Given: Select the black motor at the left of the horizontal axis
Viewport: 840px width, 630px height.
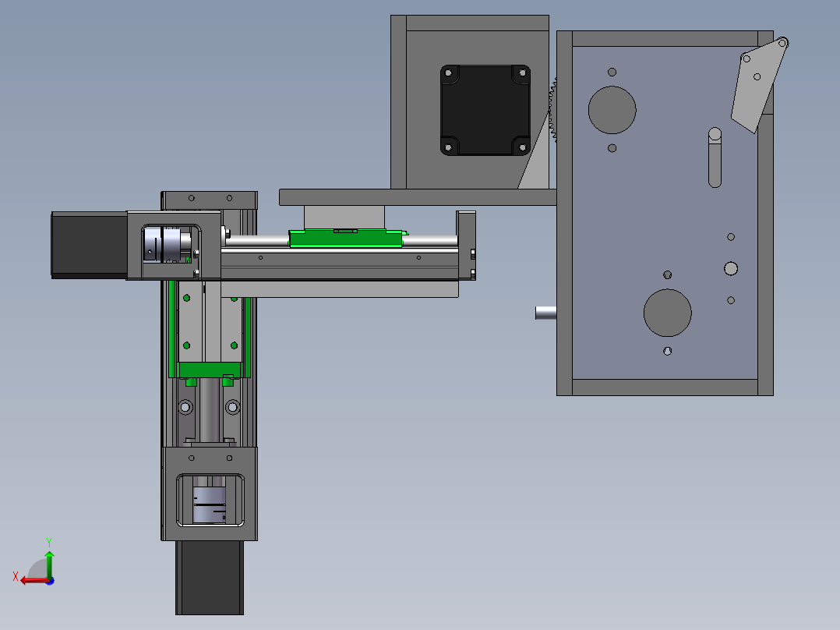Looking at the screenshot, I should click(x=90, y=245).
